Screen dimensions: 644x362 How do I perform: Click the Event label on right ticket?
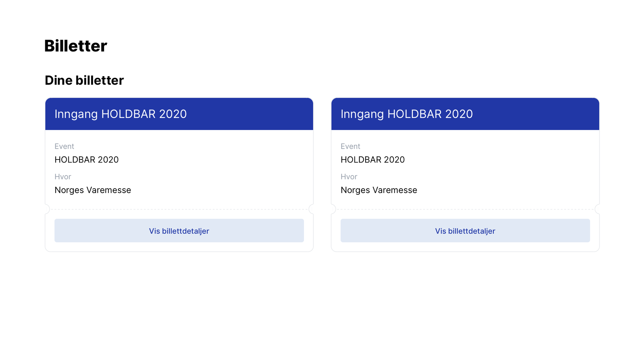351,146
